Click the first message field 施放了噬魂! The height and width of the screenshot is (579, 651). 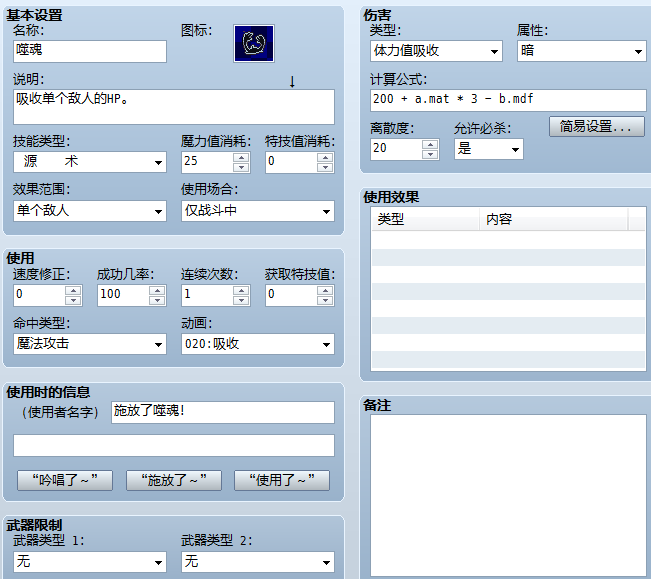pos(223,412)
